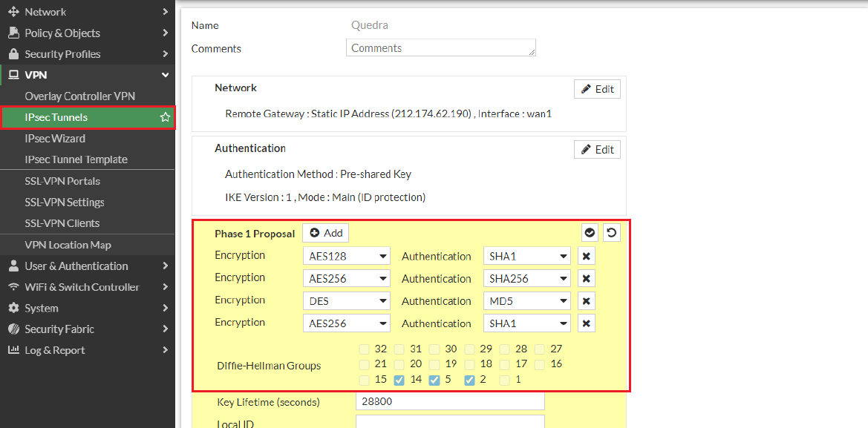Remove the AES256 SHA256 proposal row

tap(587, 279)
